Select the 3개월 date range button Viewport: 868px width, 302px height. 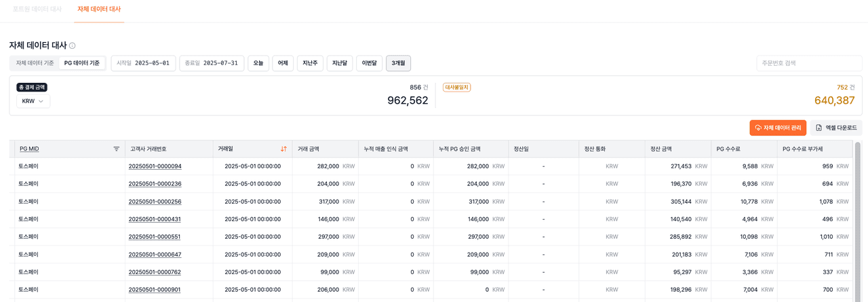click(x=398, y=63)
